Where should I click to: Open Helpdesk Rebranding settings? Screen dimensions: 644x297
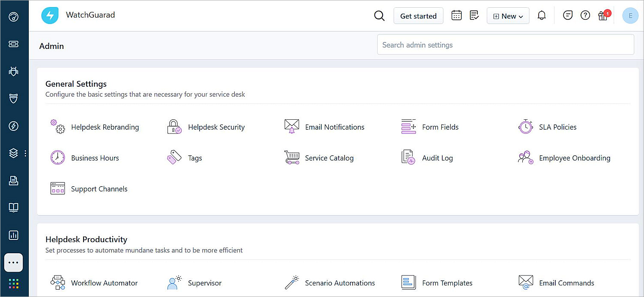click(105, 127)
